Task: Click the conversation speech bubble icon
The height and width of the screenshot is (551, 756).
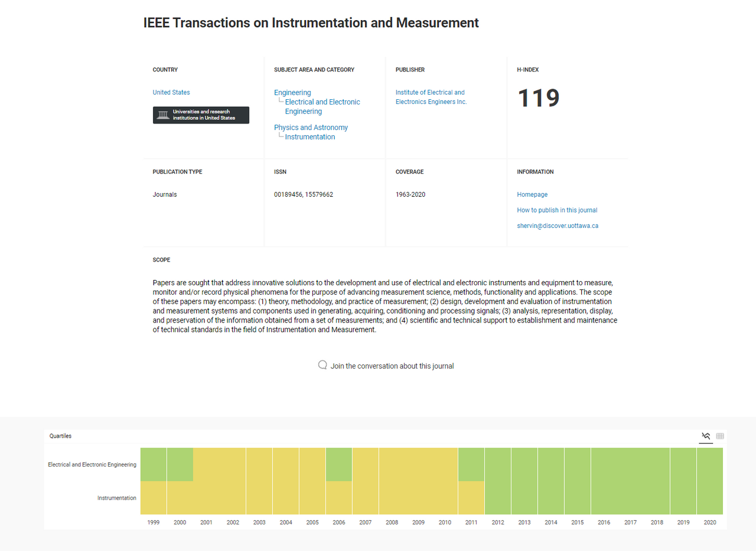Action: pyautogui.click(x=322, y=365)
